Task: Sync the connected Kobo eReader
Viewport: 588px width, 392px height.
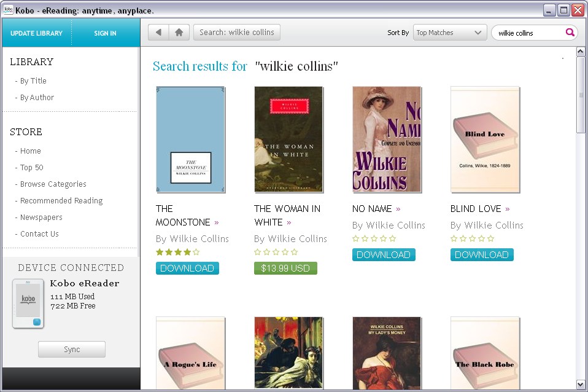Action: point(71,349)
